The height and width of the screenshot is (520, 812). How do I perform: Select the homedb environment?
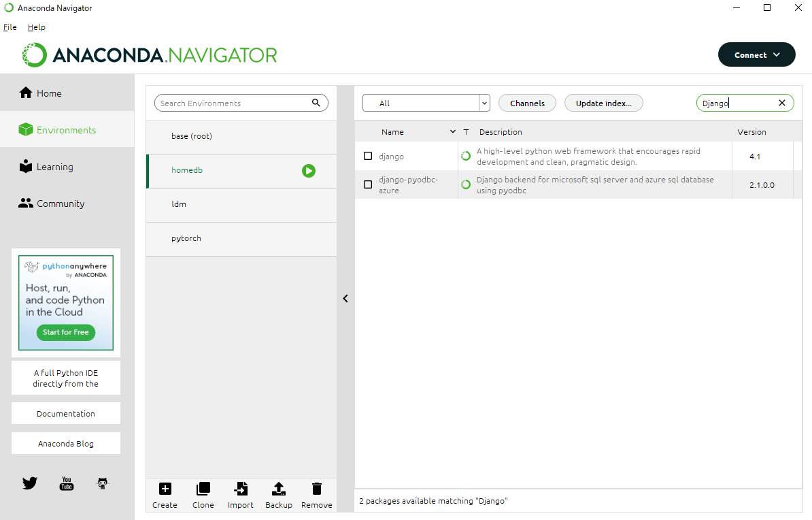[x=242, y=171]
